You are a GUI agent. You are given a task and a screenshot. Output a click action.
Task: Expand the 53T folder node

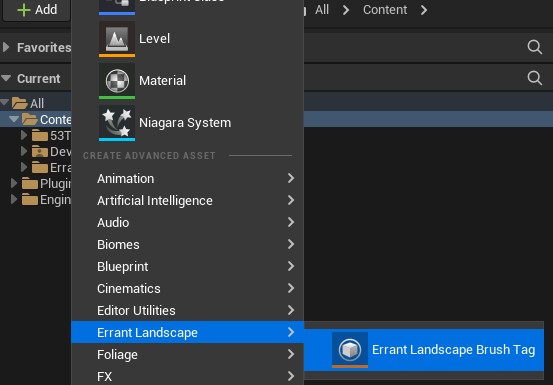coord(24,135)
